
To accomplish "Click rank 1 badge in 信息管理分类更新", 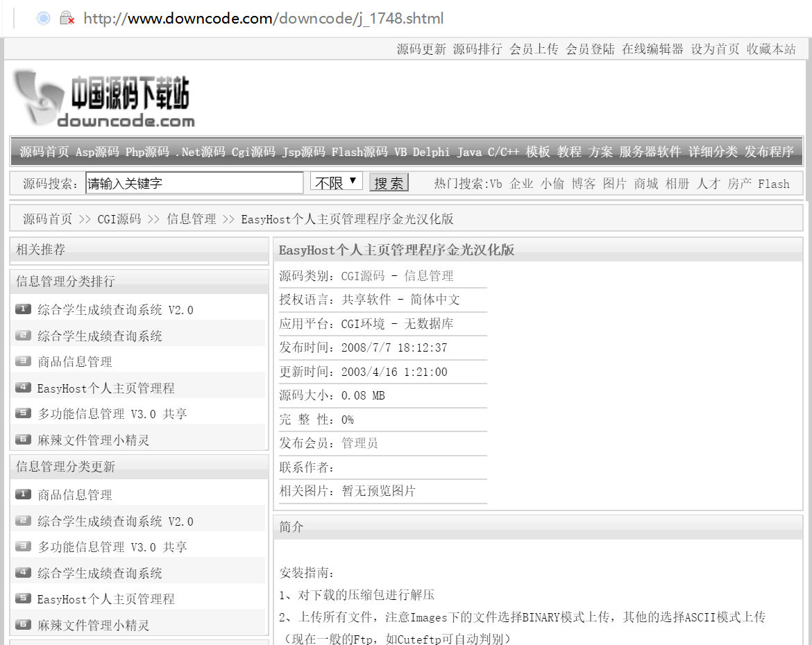I will point(23,495).
